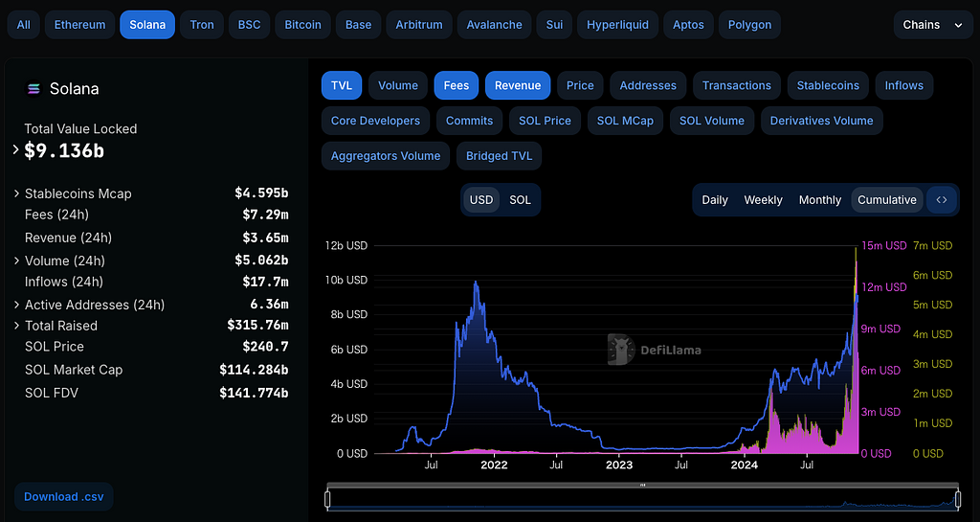Click the DefiLlama watermark logo on chart
The image size is (980, 522).
[x=622, y=350]
